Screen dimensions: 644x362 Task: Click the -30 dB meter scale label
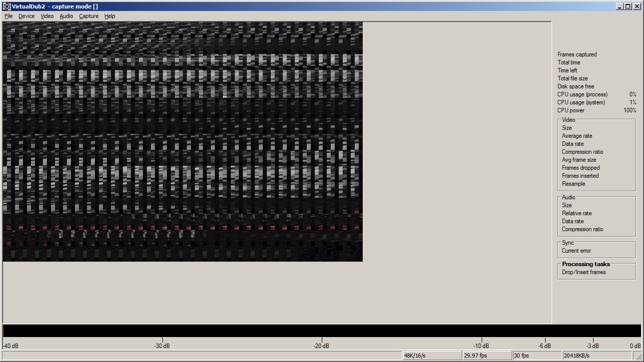pos(162,346)
